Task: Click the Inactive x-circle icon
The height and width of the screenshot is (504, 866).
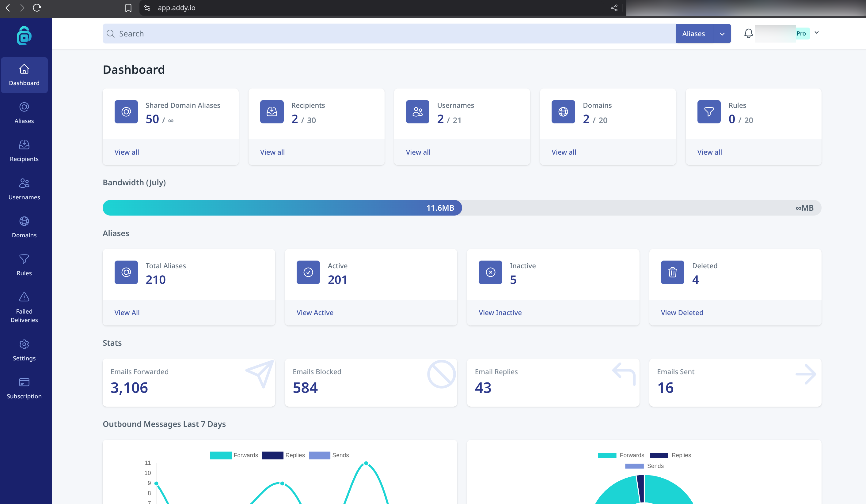Action: pyautogui.click(x=490, y=272)
